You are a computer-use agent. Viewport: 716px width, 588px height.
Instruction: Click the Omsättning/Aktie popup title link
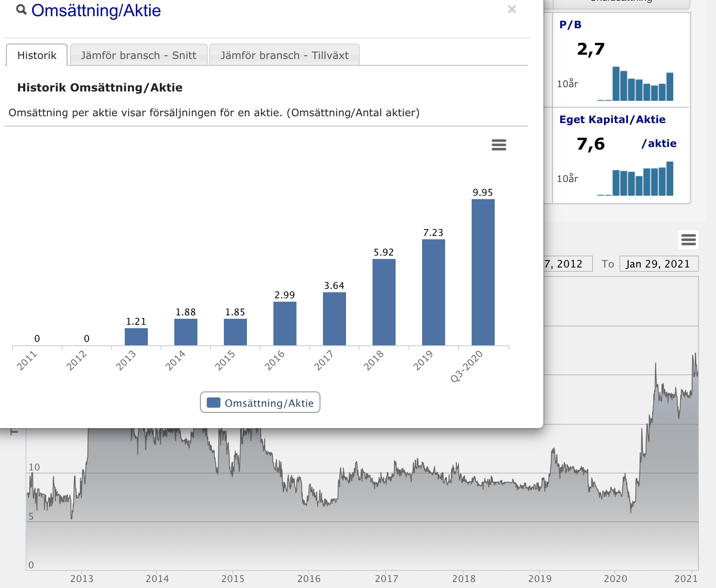[x=96, y=10]
